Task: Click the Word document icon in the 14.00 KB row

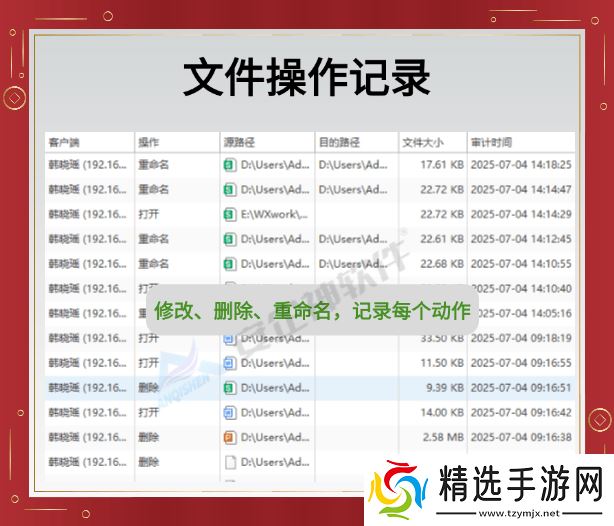Action: [x=229, y=412]
